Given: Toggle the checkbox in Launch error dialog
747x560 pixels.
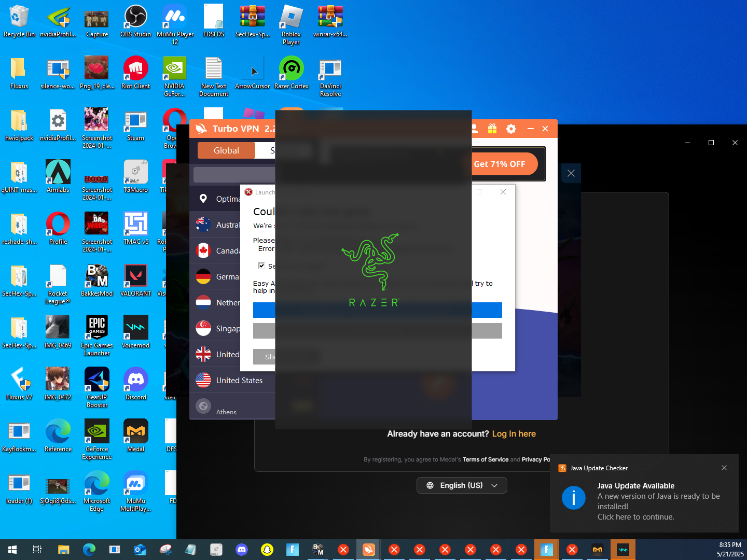Looking at the screenshot, I should click(x=261, y=265).
